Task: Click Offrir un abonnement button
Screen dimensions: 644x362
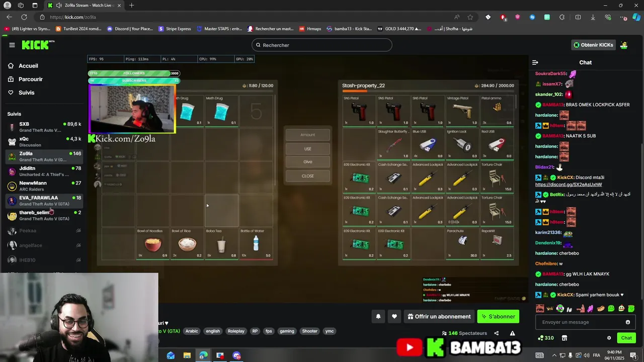Action: point(439,316)
